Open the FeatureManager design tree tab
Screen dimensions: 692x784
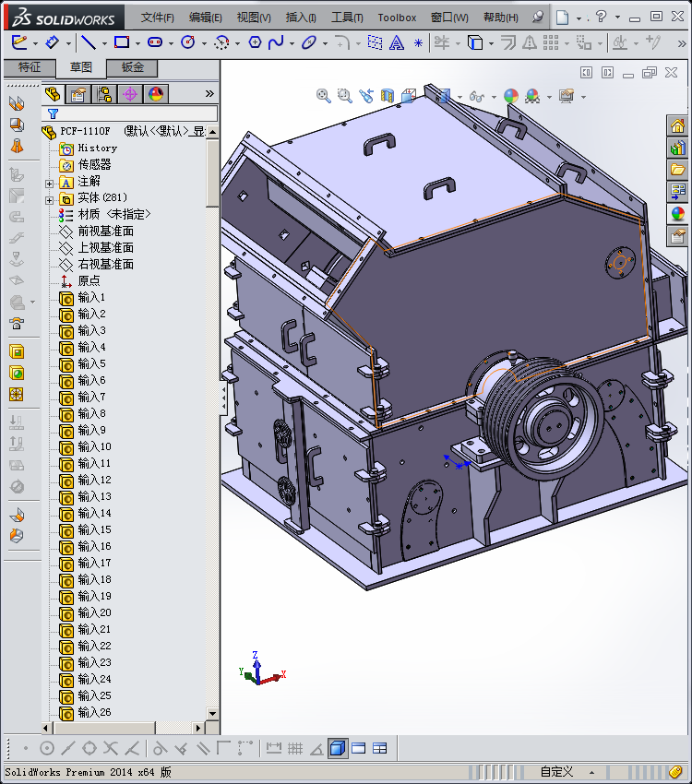pos(53,94)
